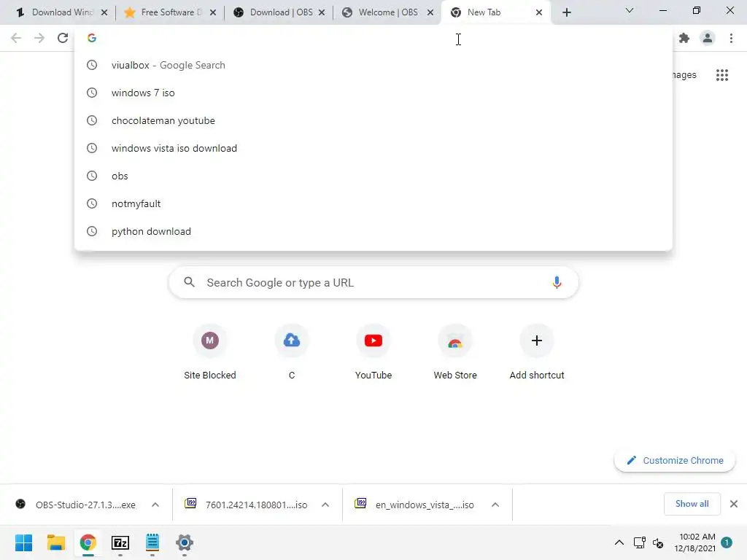Screen dimensions: 747x560
Task: Click the forward navigation arrow
Action: [39, 38]
